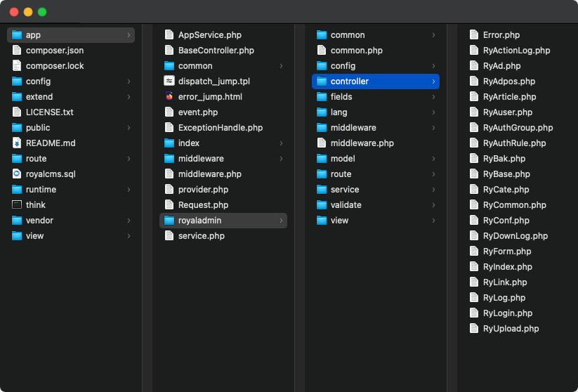Viewport: 578px width, 392px height.
Task: Select the RyAuthGroup.php file
Action: [518, 127]
